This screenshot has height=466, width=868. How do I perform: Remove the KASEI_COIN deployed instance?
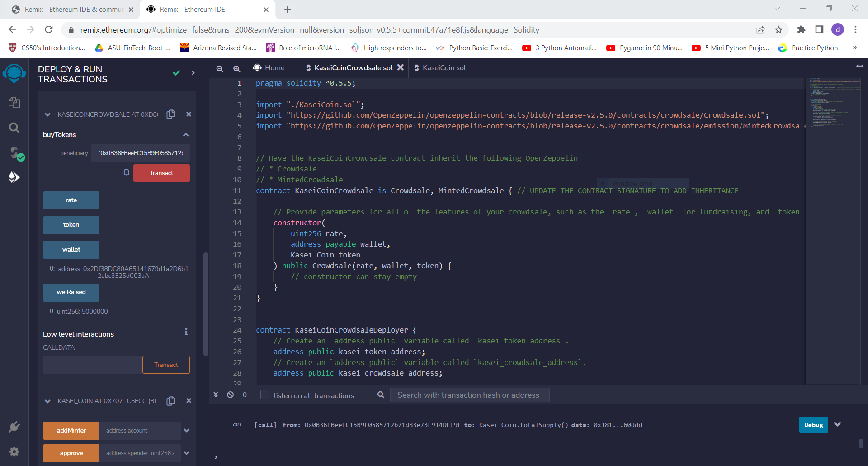189,401
